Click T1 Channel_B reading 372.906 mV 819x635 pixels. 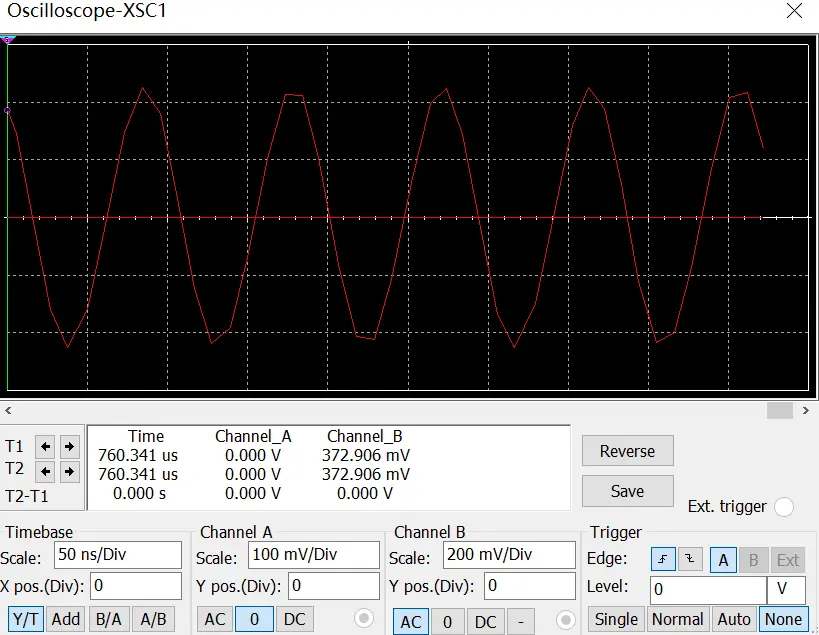point(366,455)
